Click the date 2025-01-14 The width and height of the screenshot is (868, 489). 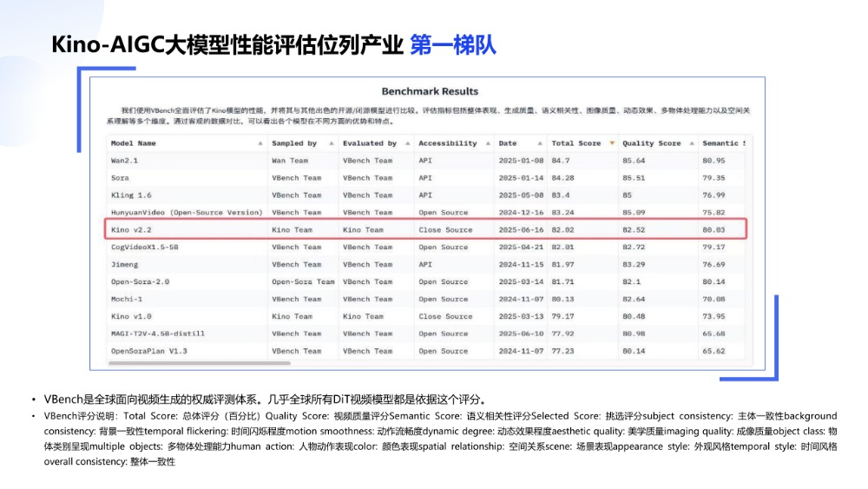(x=521, y=178)
